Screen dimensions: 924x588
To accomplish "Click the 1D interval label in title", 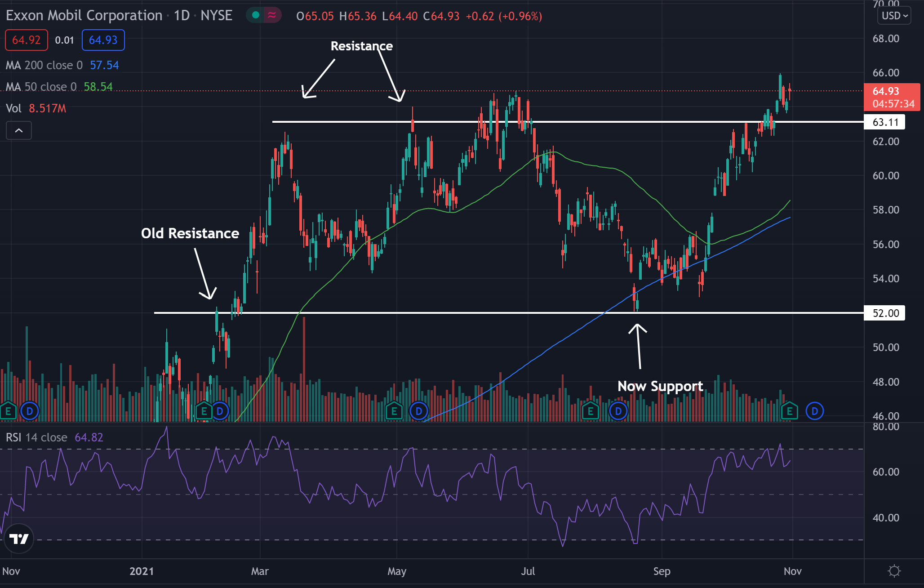I will tap(182, 16).
